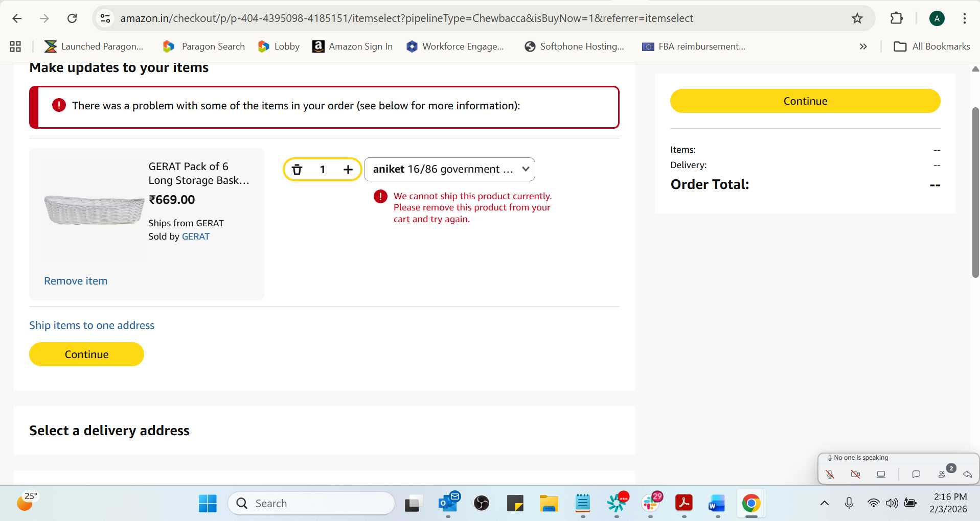This screenshot has width=980, height=521.
Task: Click the Continue button below the item
Action: point(86,354)
